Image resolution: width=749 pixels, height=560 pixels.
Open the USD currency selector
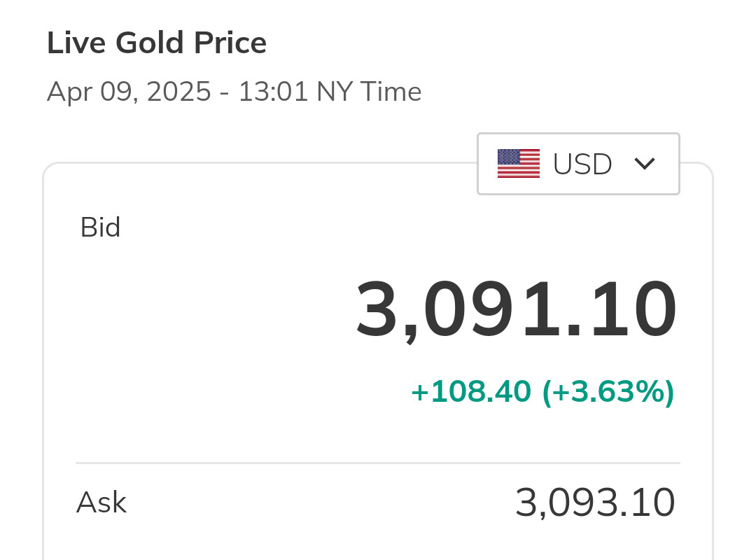pyautogui.click(x=578, y=164)
